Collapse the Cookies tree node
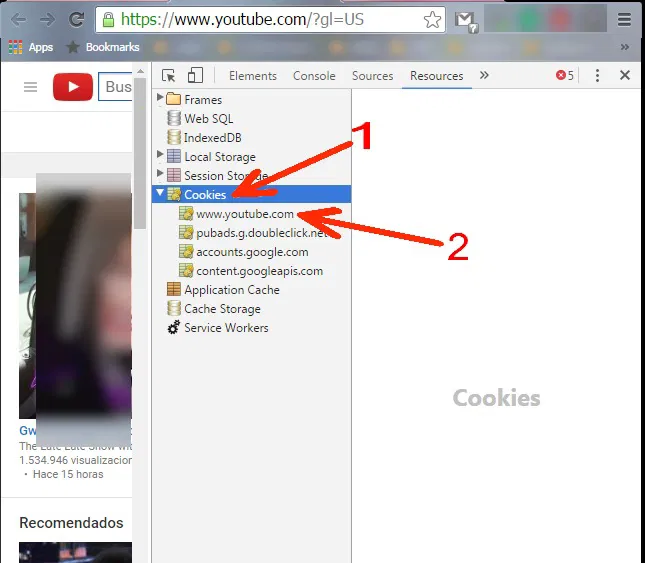Image resolution: width=645 pixels, height=563 pixels. pyautogui.click(x=160, y=194)
